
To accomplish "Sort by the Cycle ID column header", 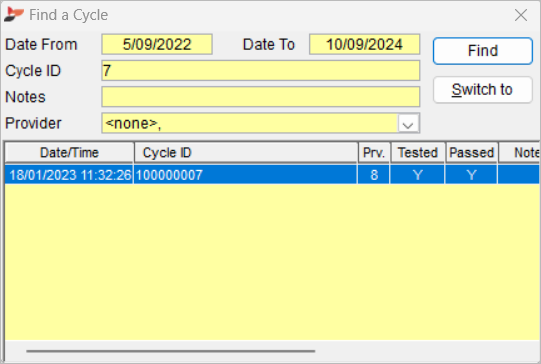I will point(246,153).
